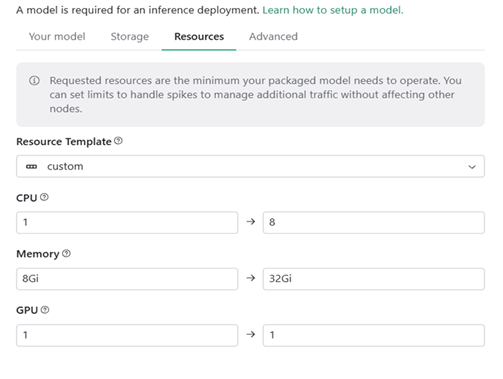Image resolution: width=503 pixels, height=379 pixels.
Task: Focus the Memory limit field showing 32Gi
Action: (374, 279)
